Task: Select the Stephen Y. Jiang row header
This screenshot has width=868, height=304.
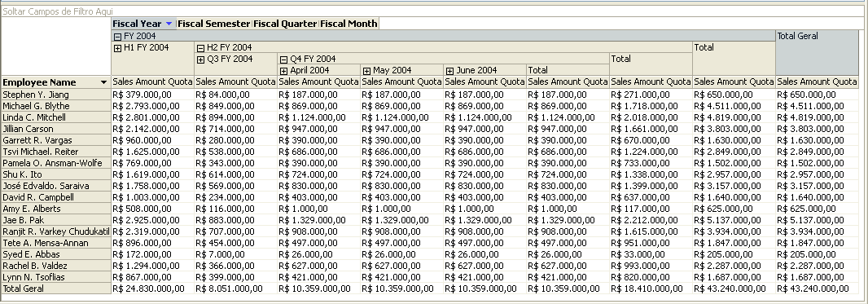Action: 56,95
